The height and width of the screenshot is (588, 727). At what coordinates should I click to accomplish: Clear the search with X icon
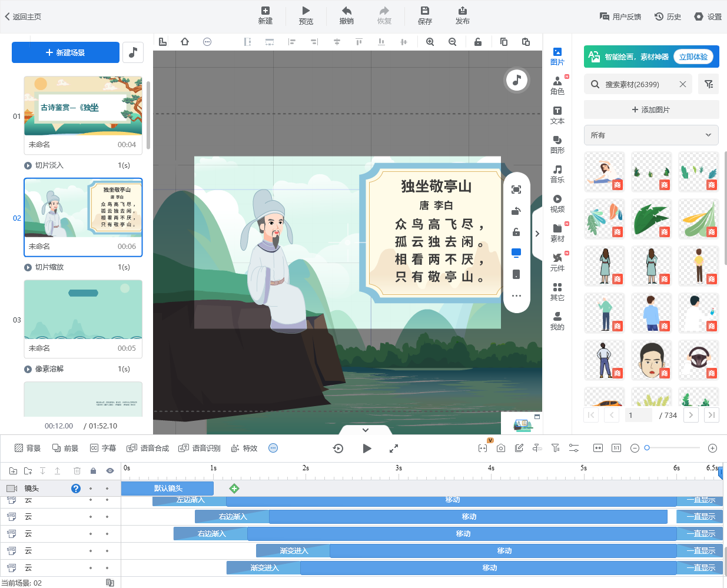683,84
